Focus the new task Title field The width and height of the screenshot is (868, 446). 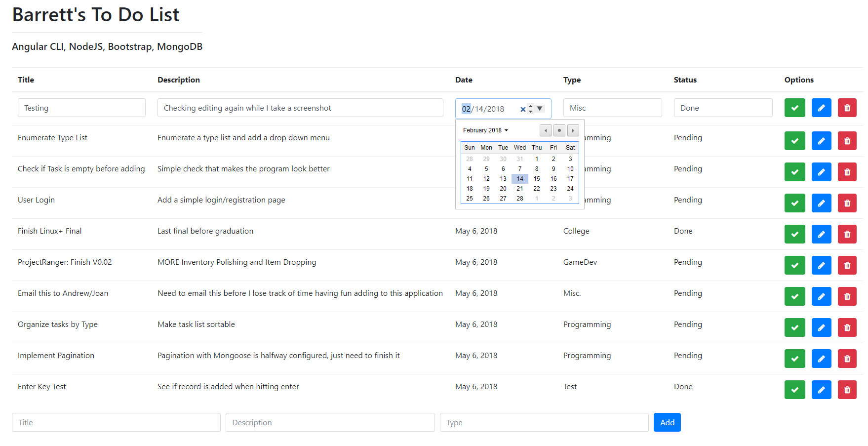[116, 422]
